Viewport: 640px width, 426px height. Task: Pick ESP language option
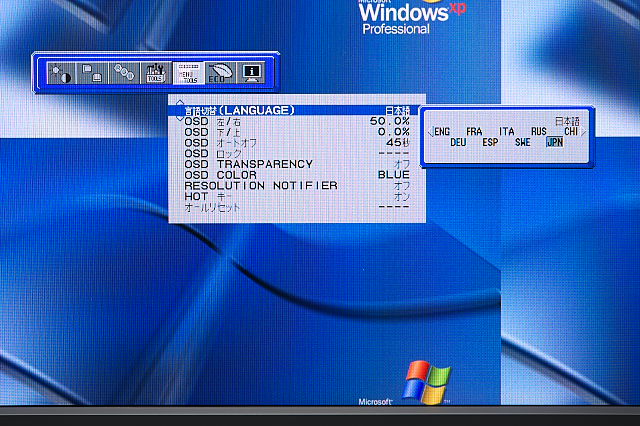(490, 142)
